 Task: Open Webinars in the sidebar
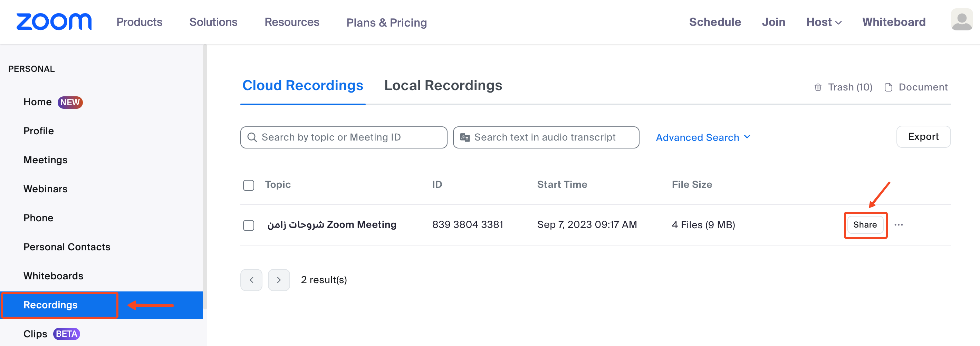point(45,189)
